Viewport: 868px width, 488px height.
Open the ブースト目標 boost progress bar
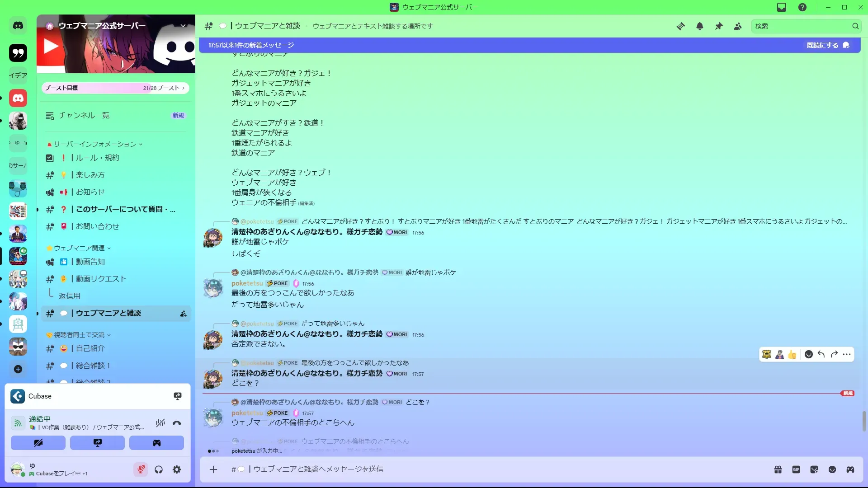click(x=115, y=88)
